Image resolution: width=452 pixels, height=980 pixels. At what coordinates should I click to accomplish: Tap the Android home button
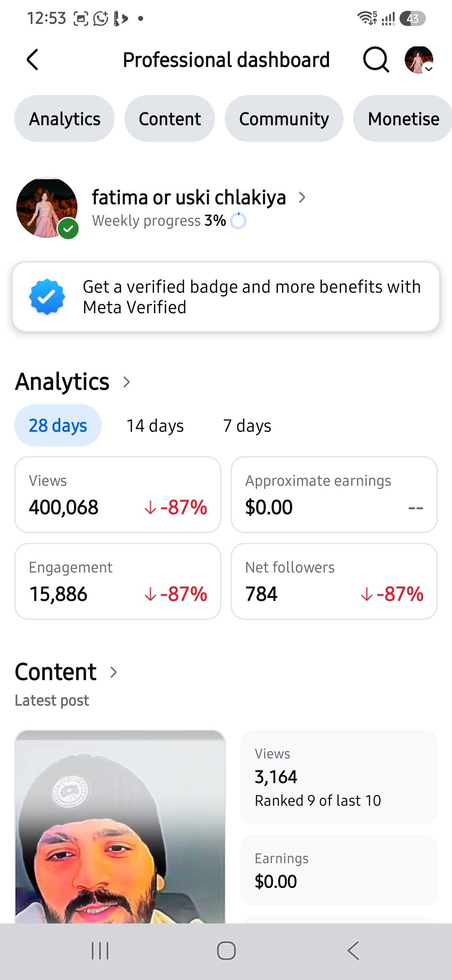[x=226, y=951]
